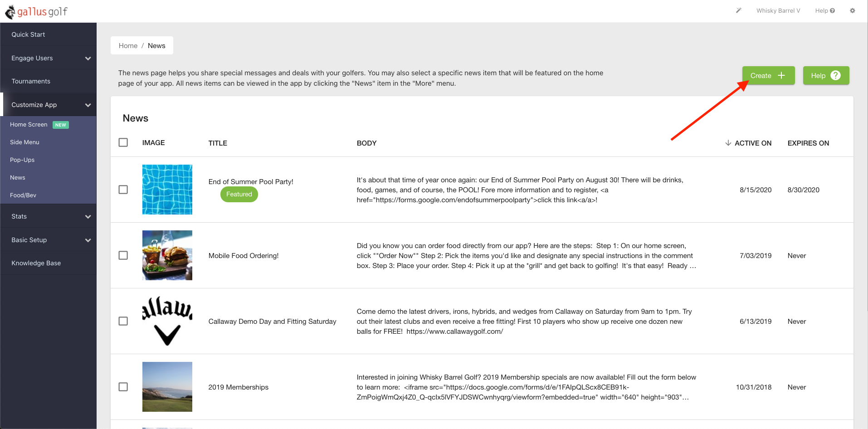Click the question mark on green Help button
The height and width of the screenshot is (429, 868).
pyautogui.click(x=836, y=75)
